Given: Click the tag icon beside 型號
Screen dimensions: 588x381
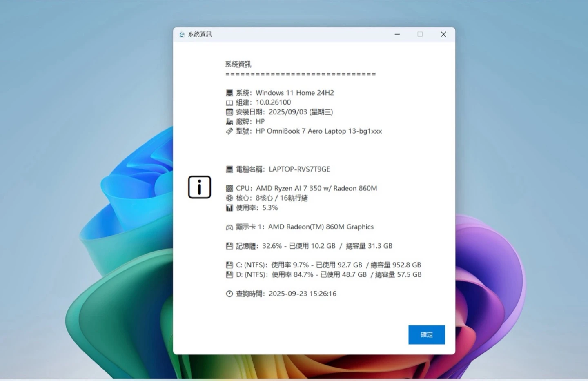Looking at the screenshot, I should coord(229,131).
